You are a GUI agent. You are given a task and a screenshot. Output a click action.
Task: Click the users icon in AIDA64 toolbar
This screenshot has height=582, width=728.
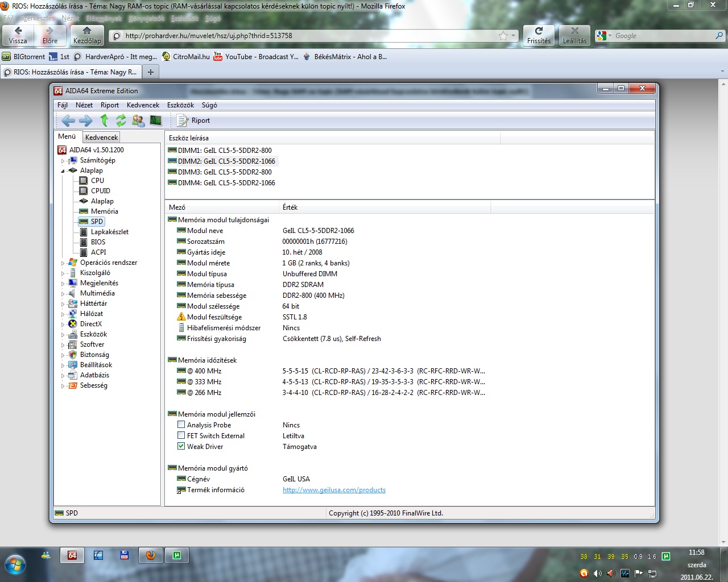[138, 120]
